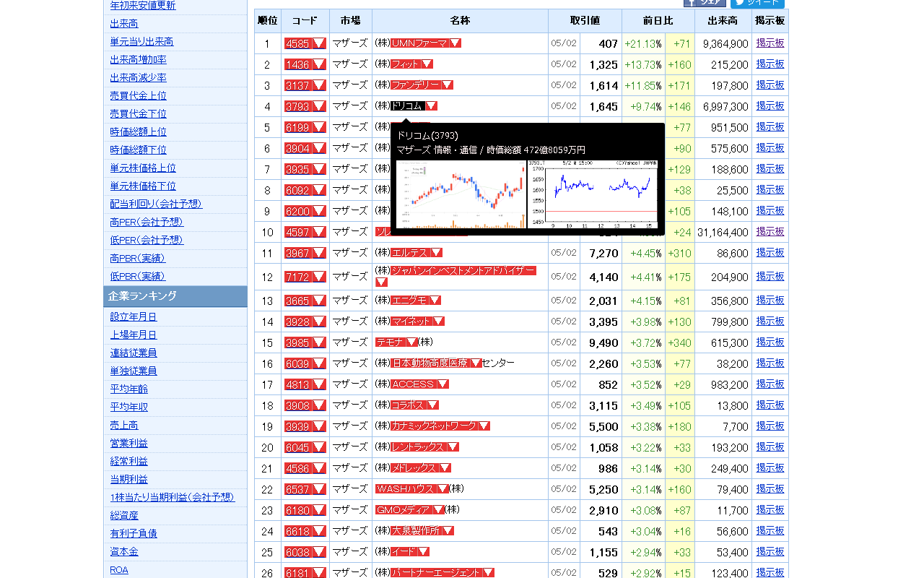Click arrow icon after テモナ name
Screen dimensions: 924x578
click(x=412, y=342)
